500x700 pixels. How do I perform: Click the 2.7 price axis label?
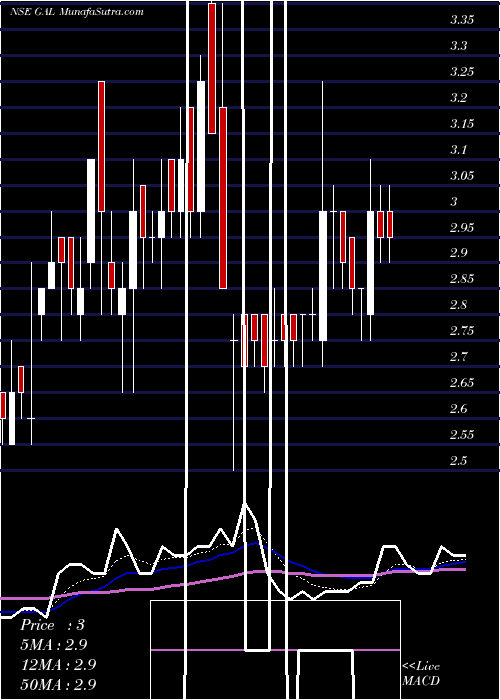pos(459,357)
